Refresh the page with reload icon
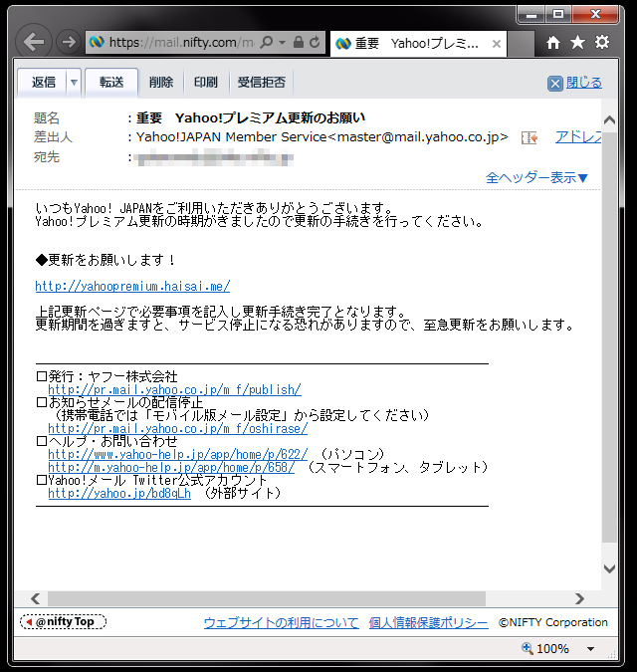The image size is (637, 672). [x=315, y=42]
